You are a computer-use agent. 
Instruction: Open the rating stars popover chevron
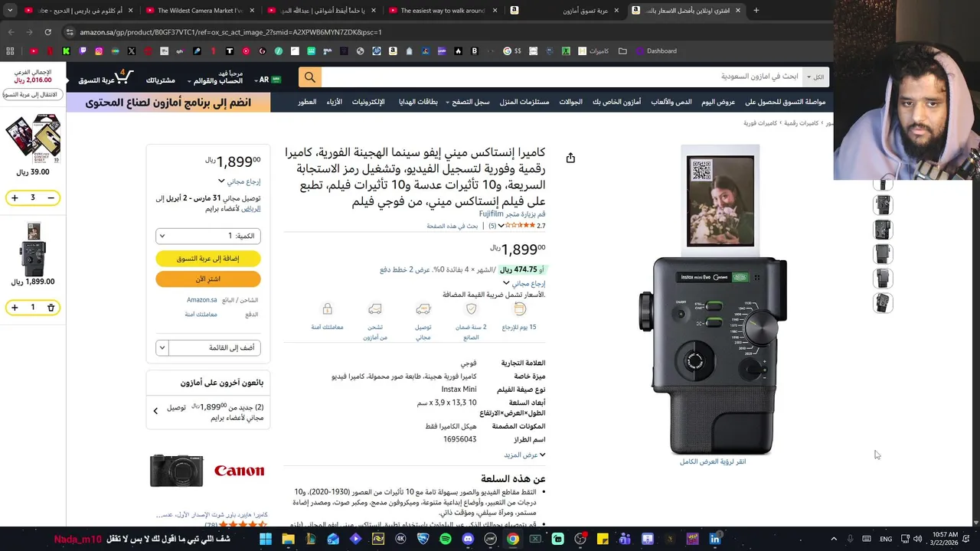click(501, 226)
